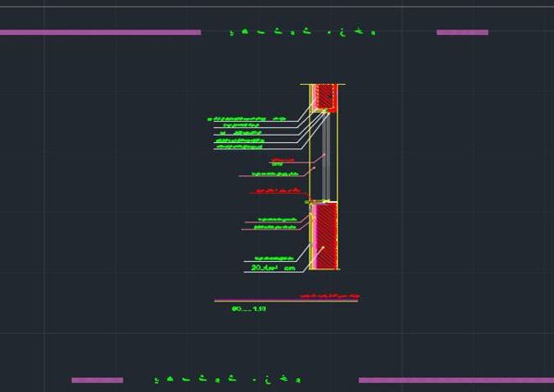Select the short magenta bar at bottom left
This screenshot has width=554, height=392.
point(97,379)
